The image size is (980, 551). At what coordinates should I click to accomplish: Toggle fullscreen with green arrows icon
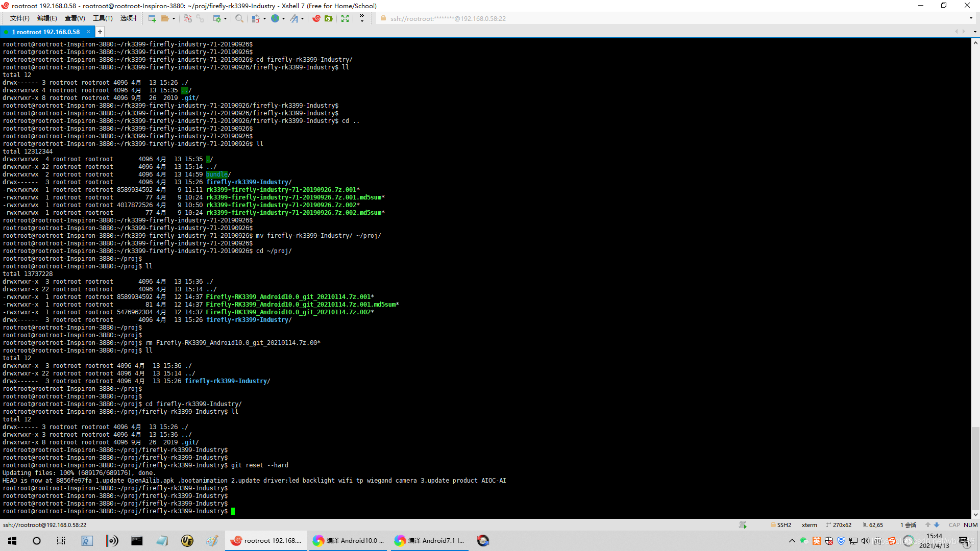[345, 18]
